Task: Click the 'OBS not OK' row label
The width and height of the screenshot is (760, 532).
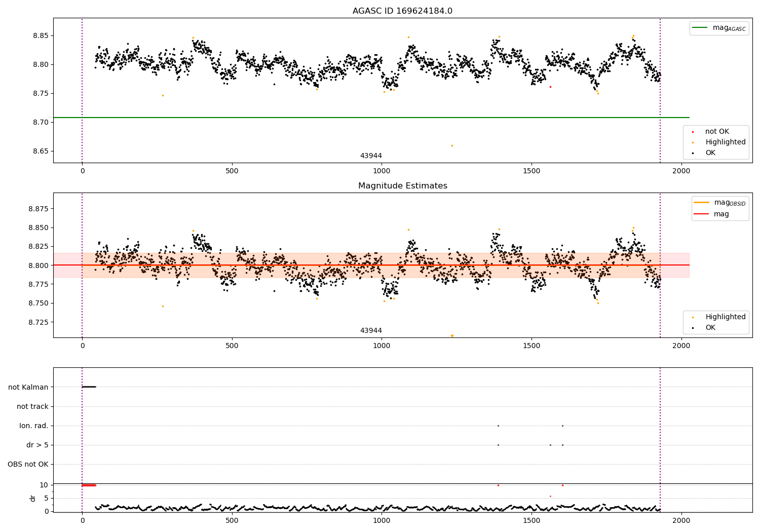Action: coord(28,464)
